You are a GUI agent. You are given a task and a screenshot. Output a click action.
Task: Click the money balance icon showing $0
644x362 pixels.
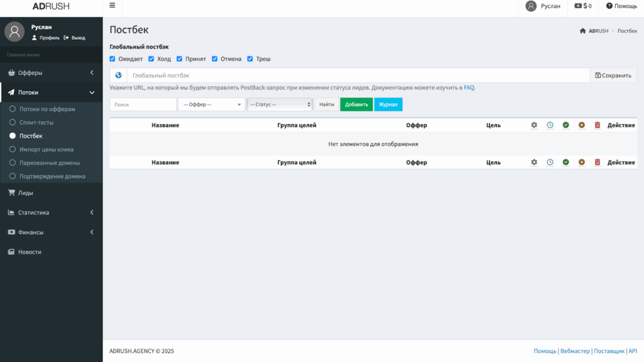click(578, 6)
